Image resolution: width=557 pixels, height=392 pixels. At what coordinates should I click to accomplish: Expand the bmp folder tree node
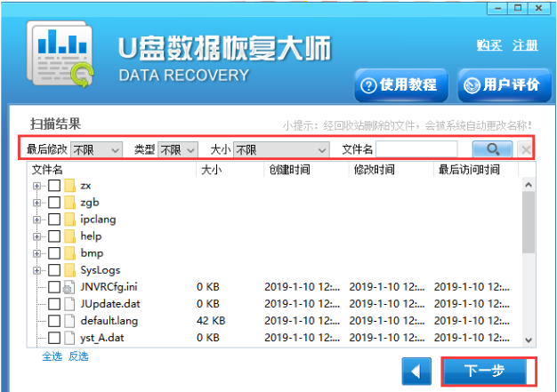click(x=36, y=253)
